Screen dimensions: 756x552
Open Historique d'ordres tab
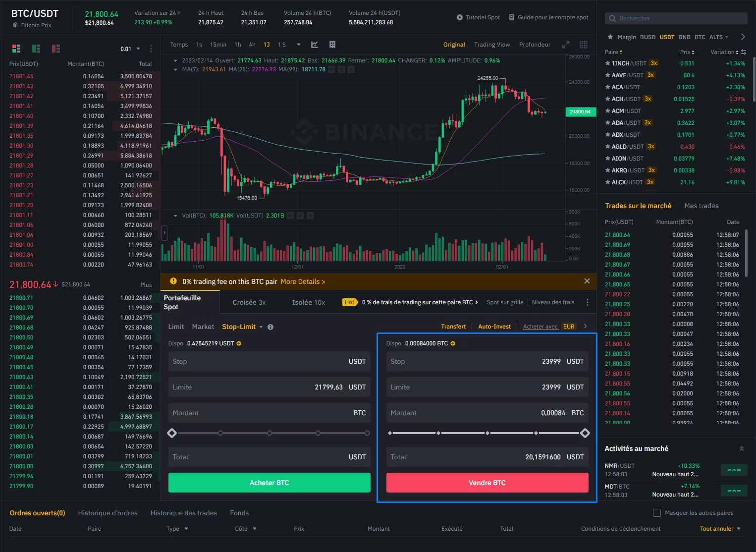coord(108,513)
